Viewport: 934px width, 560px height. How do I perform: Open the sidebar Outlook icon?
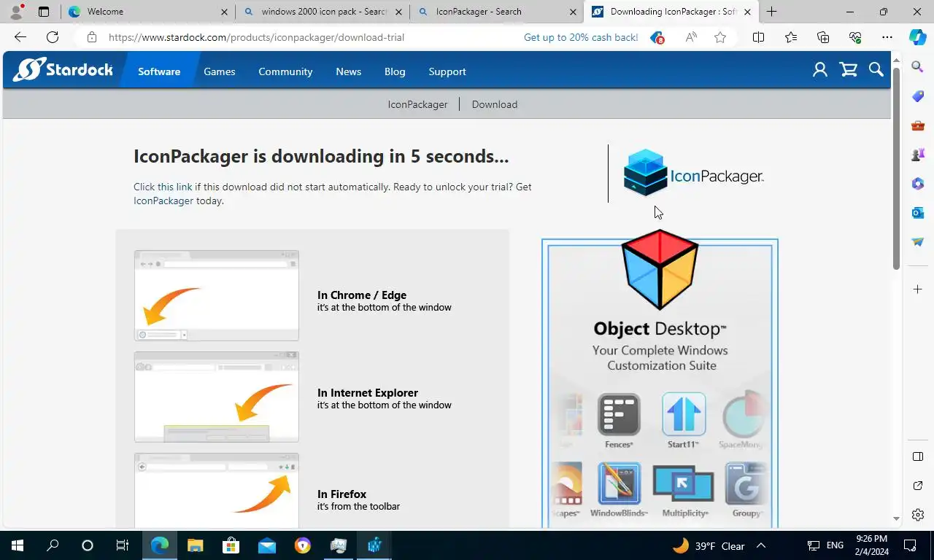(918, 213)
